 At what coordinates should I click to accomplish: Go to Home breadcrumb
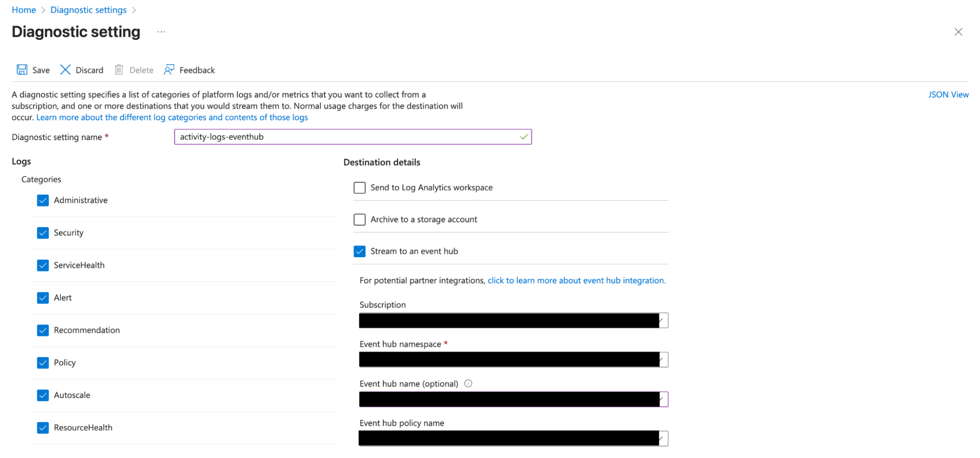tap(24, 10)
